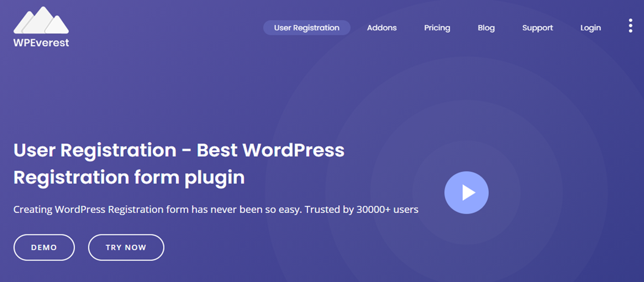The image size is (644, 282).
Task: Launch the DEMO button
Action: coord(44,248)
